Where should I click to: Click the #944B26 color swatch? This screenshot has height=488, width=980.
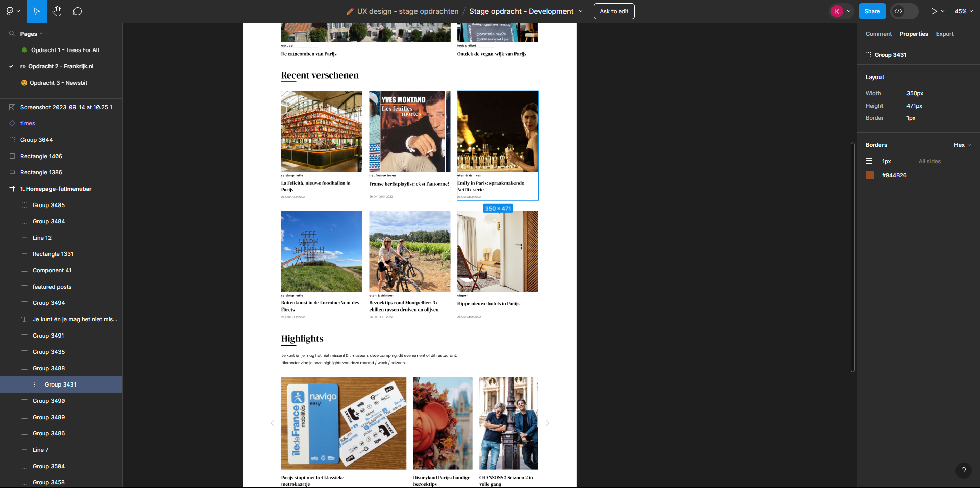870,175
